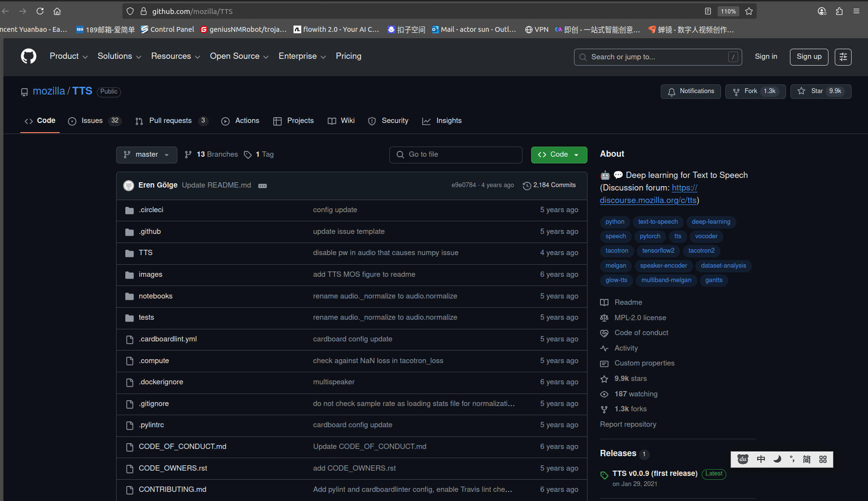The height and width of the screenshot is (501, 868).
Task: Select the multiband-melgan topic tag
Action: [666, 280]
